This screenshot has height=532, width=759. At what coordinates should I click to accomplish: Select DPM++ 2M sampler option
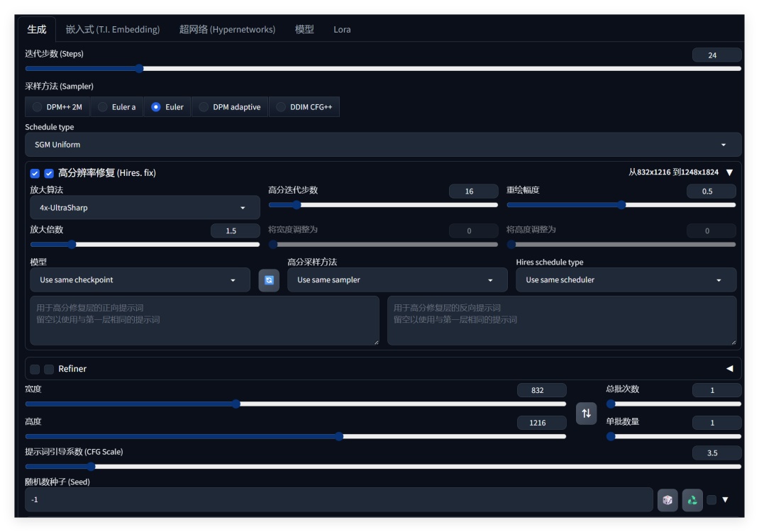pos(57,107)
